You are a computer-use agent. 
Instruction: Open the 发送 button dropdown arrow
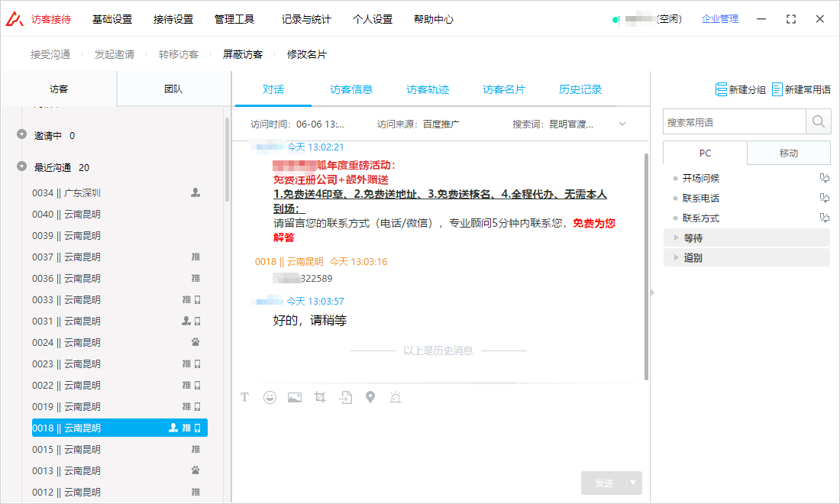(x=634, y=483)
